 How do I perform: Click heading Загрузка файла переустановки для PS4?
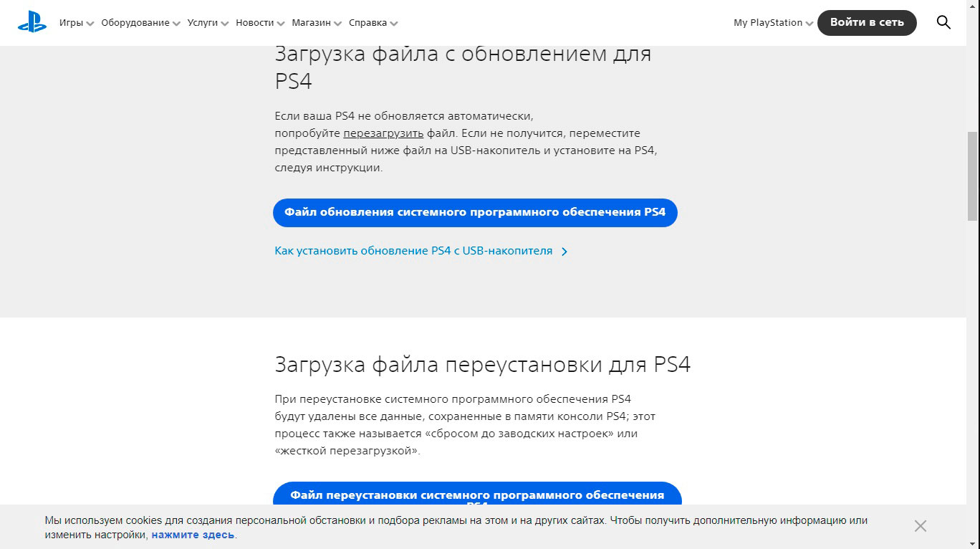pos(483,365)
